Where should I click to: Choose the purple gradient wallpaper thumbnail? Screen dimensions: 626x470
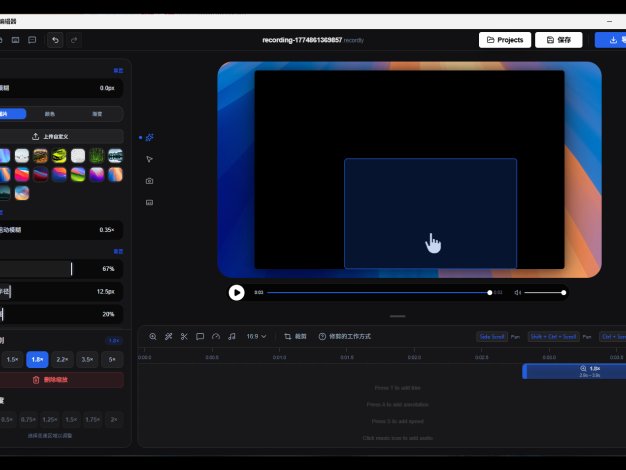click(97, 175)
